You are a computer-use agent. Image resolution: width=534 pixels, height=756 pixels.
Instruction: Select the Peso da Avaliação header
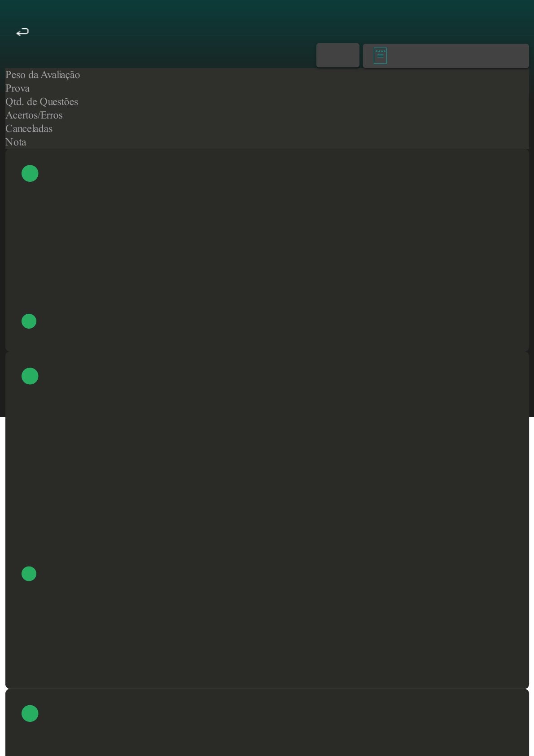click(x=43, y=75)
